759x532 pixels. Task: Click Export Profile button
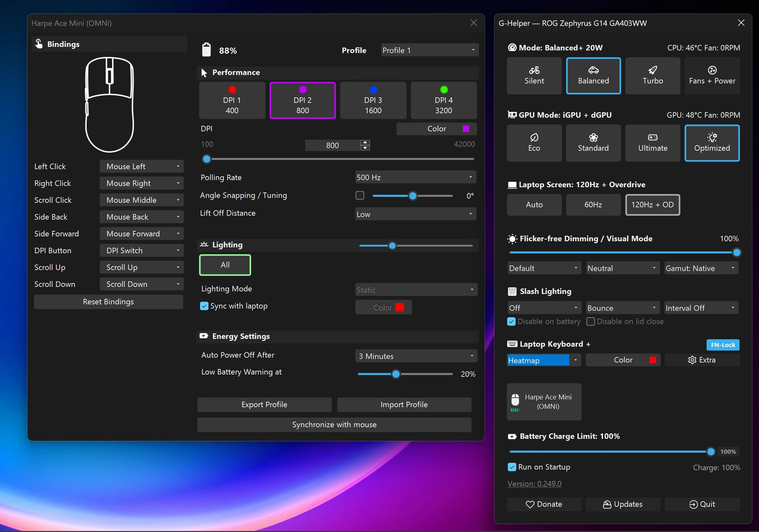click(x=264, y=404)
